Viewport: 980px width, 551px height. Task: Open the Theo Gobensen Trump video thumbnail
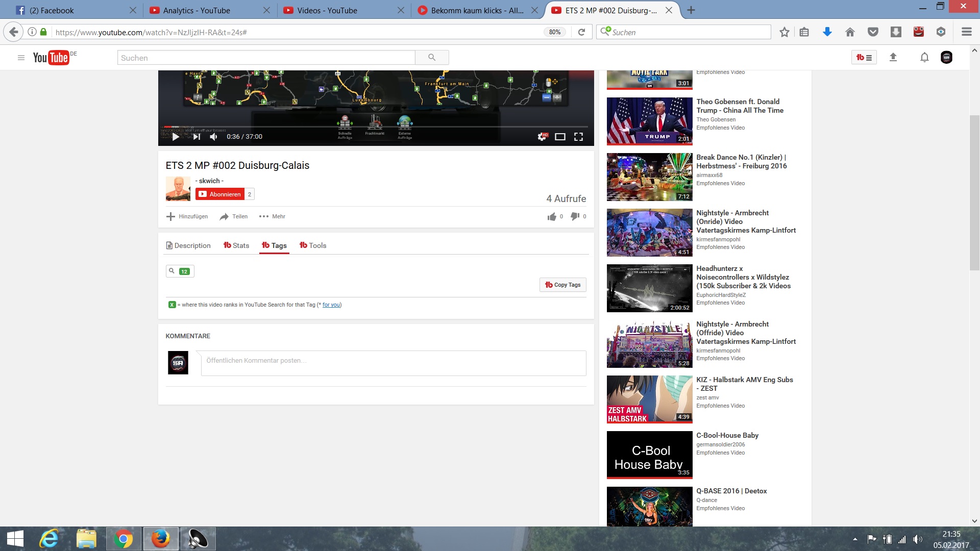649,121
